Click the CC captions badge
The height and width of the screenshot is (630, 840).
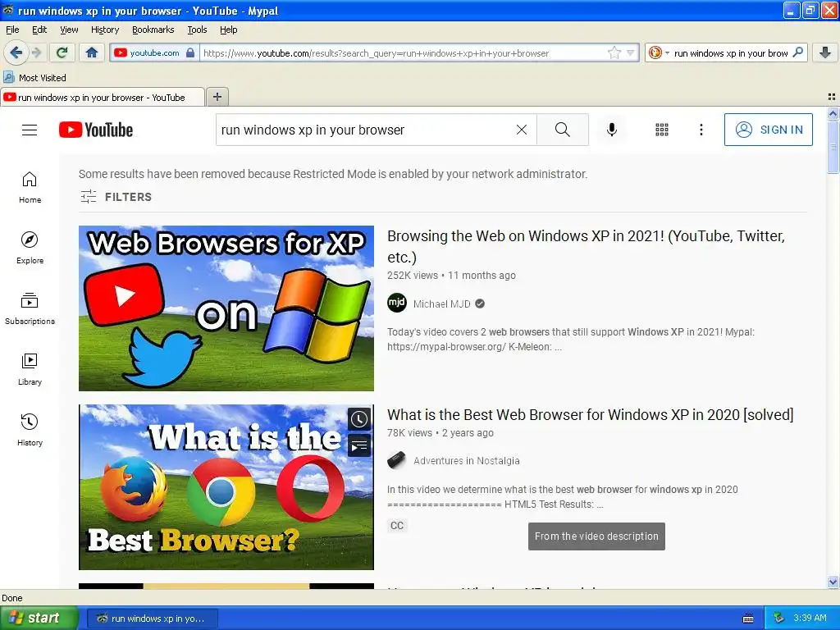pyautogui.click(x=397, y=526)
